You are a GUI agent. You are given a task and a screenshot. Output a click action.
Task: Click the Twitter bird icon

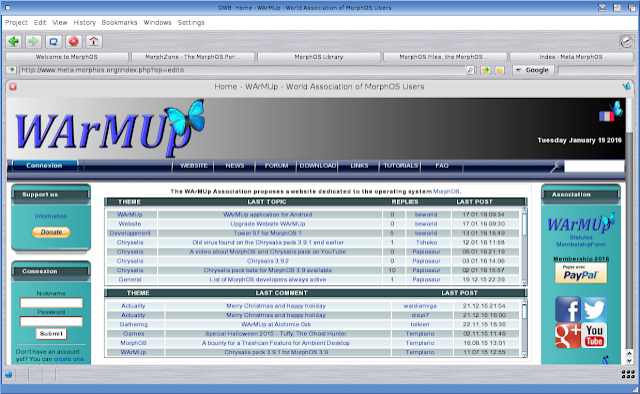pos(594,309)
